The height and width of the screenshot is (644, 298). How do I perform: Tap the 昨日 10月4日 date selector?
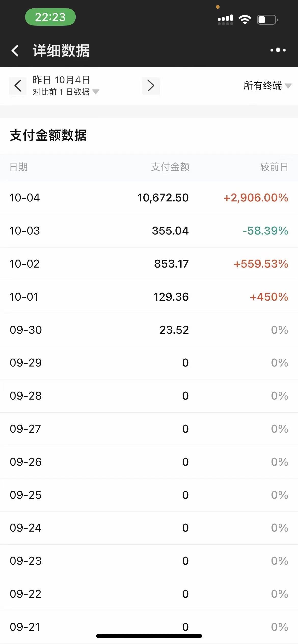pos(61,80)
